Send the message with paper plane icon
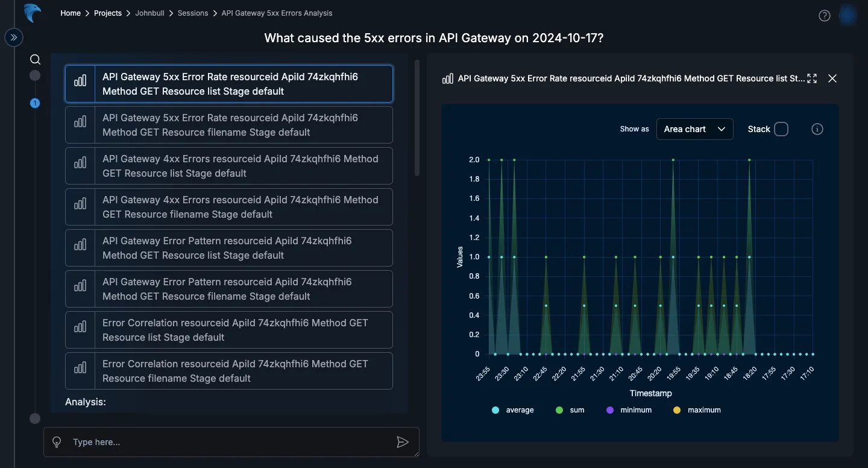Image resolution: width=868 pixels, height=468 pixels. [x=403, y=442]
